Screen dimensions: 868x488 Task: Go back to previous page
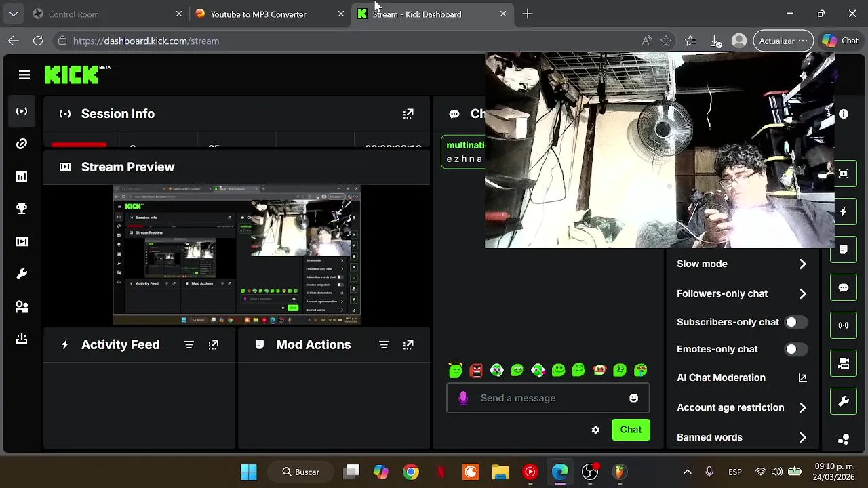click(14, 41)
